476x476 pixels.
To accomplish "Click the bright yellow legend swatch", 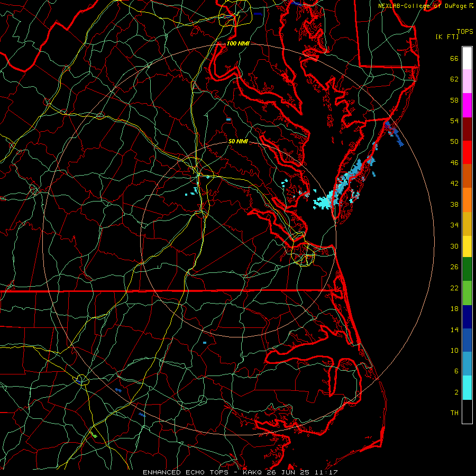I will (467, 246).
